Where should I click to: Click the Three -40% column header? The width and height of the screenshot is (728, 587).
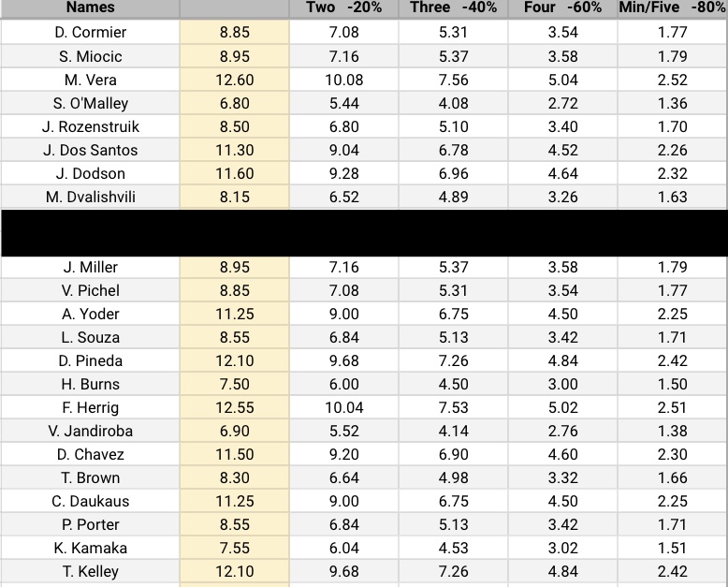(x=453, y=7)
